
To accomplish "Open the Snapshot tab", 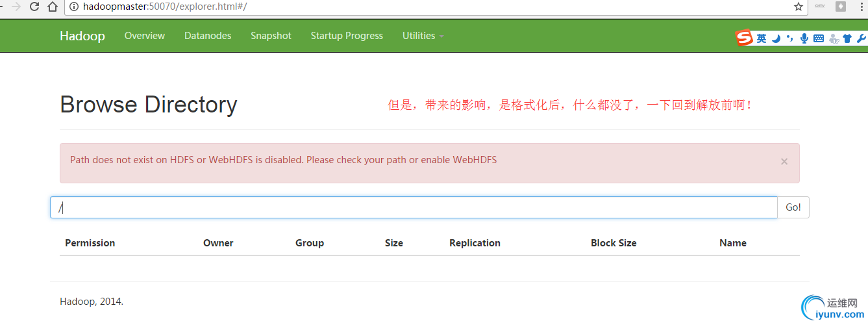I will (271, 36).
